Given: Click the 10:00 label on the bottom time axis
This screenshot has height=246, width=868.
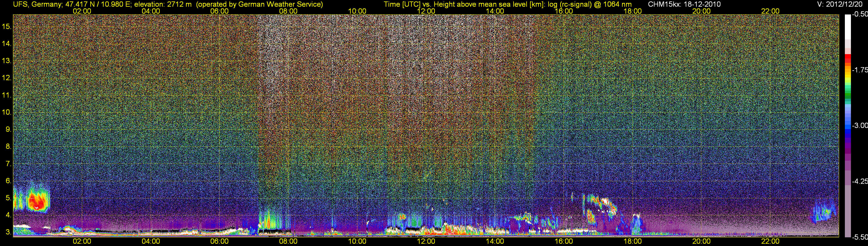Looking at the screenshot, I should (357, 241).
